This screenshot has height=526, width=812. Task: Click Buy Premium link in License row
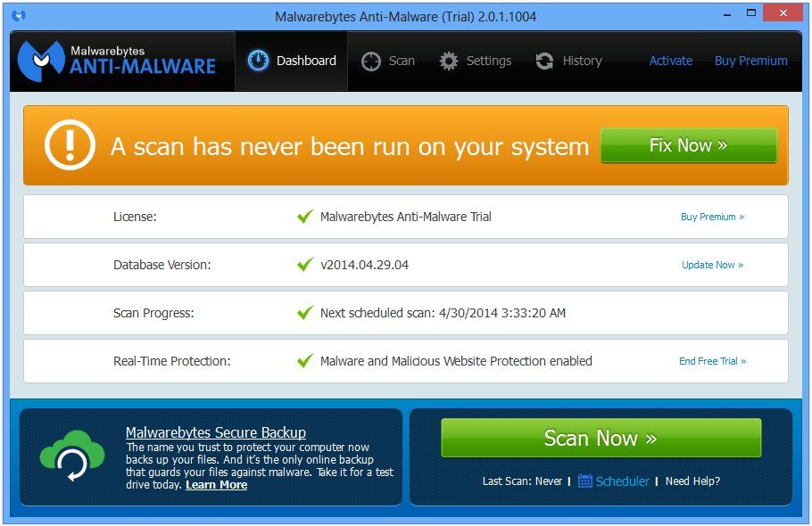(713, 217)
